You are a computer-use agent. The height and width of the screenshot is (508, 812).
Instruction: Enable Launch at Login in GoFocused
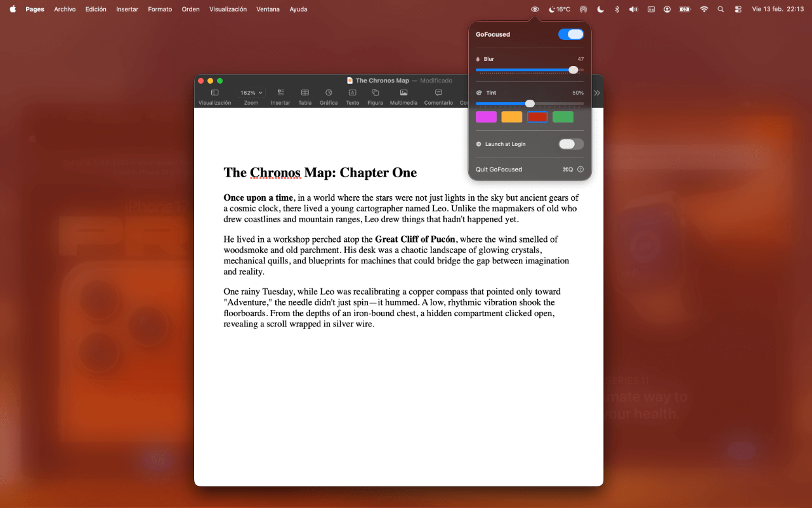pos(570,144)
